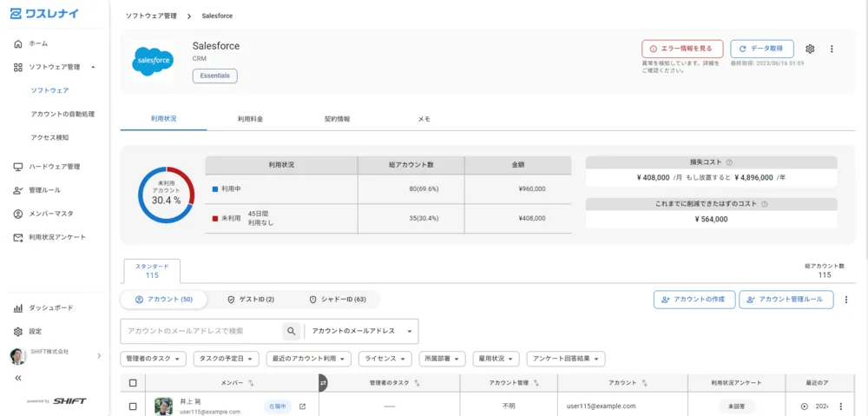Open settings gear next to データ取得

coord(810,49)
